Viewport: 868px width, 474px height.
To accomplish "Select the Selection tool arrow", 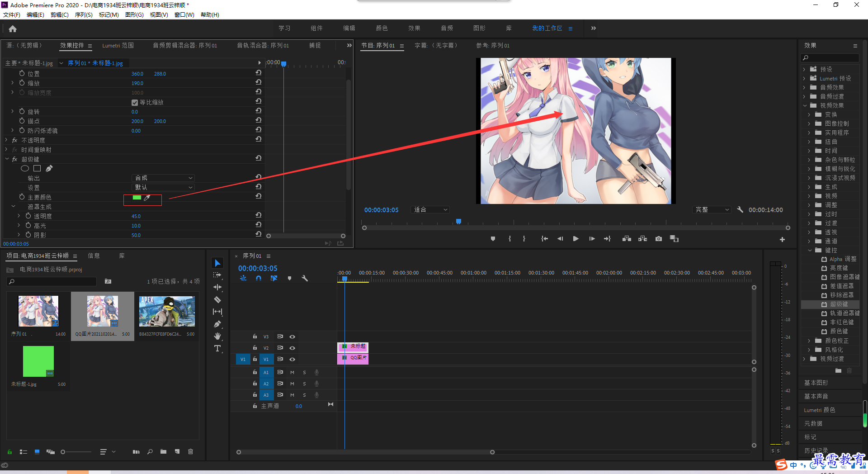I will point(217,263).
